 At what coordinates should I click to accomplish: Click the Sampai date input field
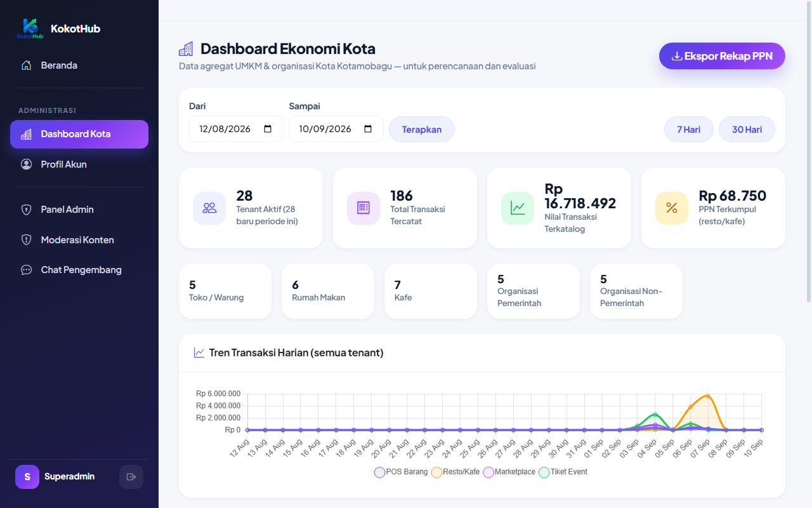pos(336,129)
